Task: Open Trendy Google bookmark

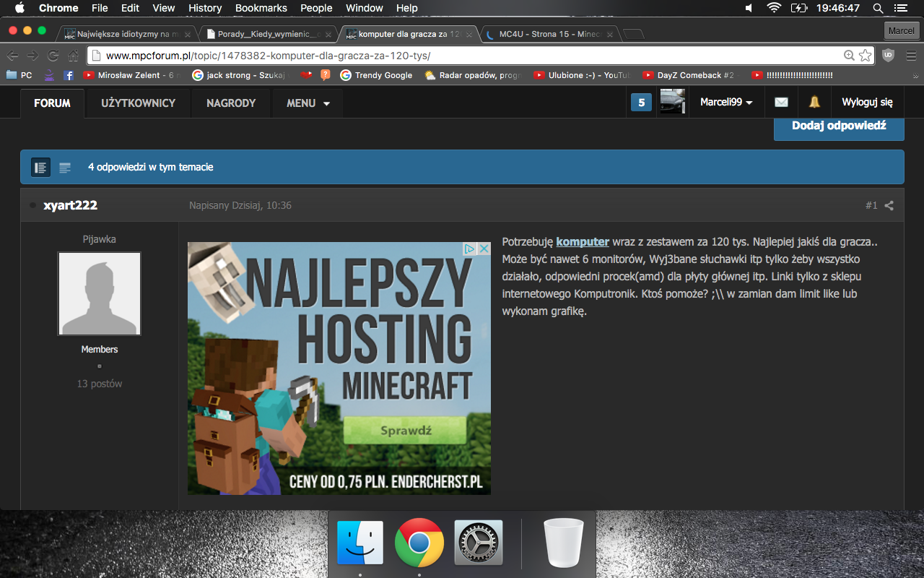Action: click(376, 75)
